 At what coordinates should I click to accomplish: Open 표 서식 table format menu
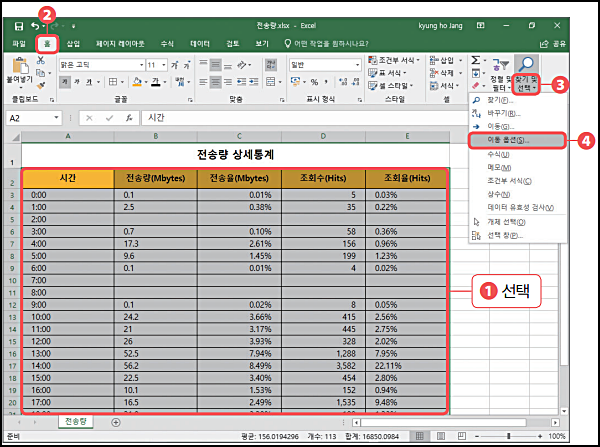pyautogui.click(x=387, y=73)
